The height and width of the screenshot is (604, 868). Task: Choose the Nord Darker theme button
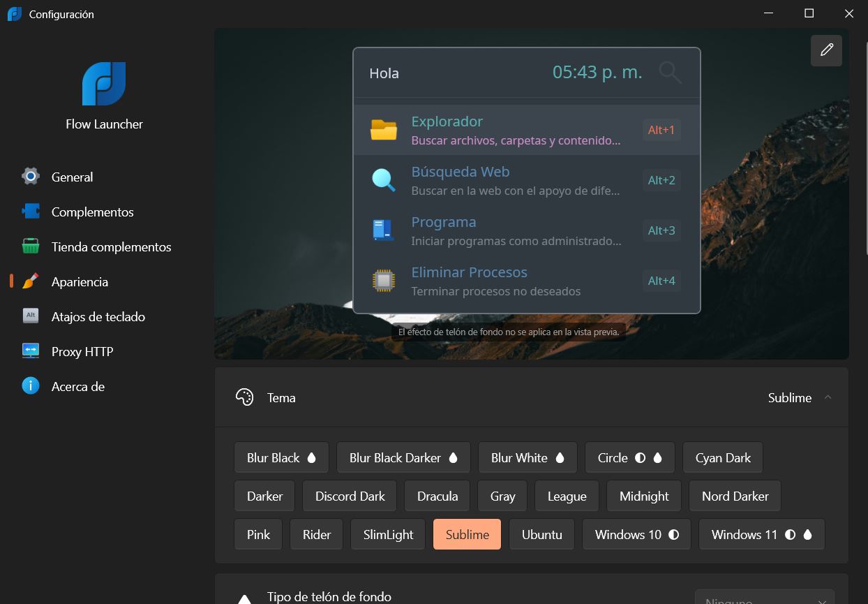tap(735, 496)
